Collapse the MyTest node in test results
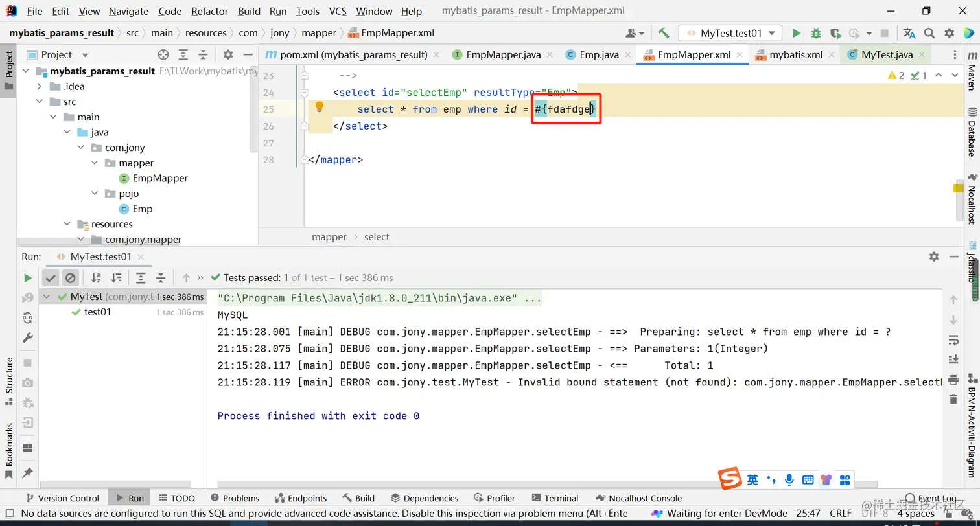980x526 pixels. pos(47,297)
